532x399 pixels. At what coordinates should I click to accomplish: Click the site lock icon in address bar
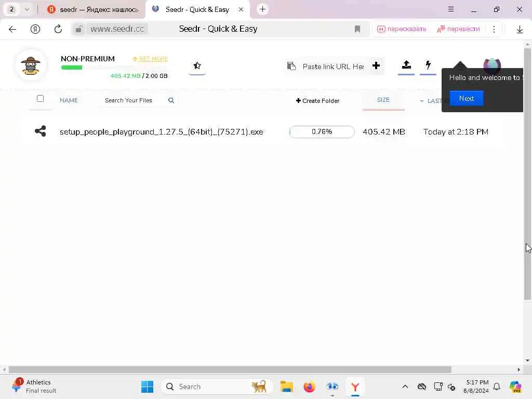pyautogui.click(x=79, y=29)
